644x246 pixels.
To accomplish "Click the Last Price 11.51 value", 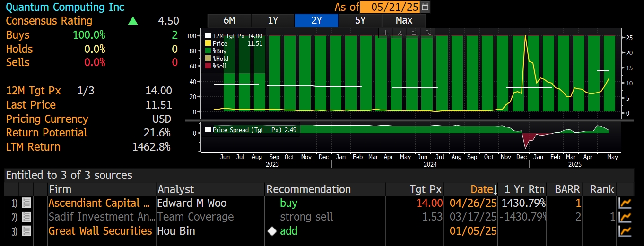I will click(x=159, y=105).
